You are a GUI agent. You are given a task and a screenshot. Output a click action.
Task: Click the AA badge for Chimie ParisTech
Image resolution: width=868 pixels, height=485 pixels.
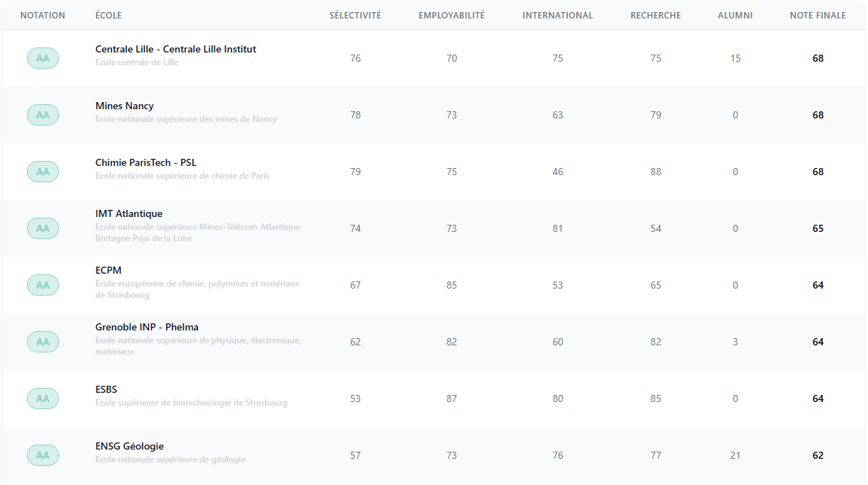coord(43,172)
